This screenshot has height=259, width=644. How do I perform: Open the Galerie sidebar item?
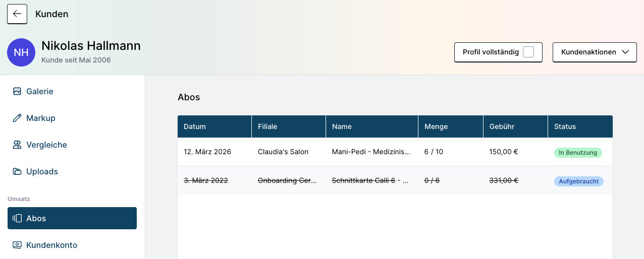pyautogui.click(x=40, y=91)
